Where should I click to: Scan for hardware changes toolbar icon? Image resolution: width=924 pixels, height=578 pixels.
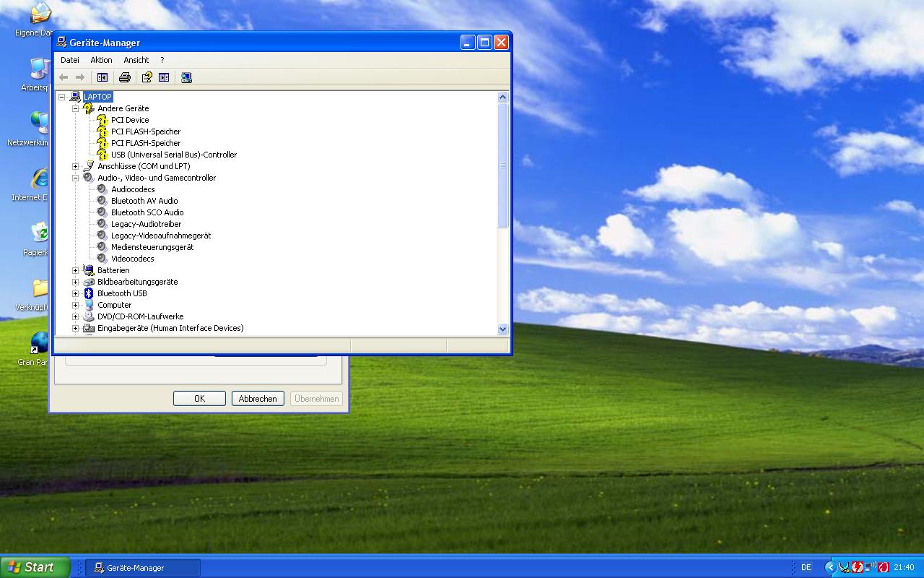point(186,77)
